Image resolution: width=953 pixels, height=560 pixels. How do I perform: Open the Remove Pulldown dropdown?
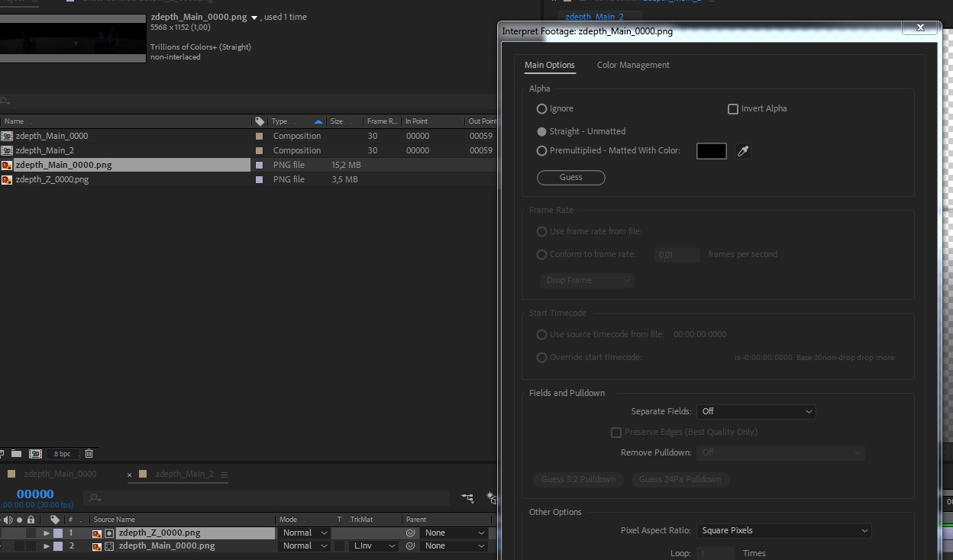click(780, 452)
